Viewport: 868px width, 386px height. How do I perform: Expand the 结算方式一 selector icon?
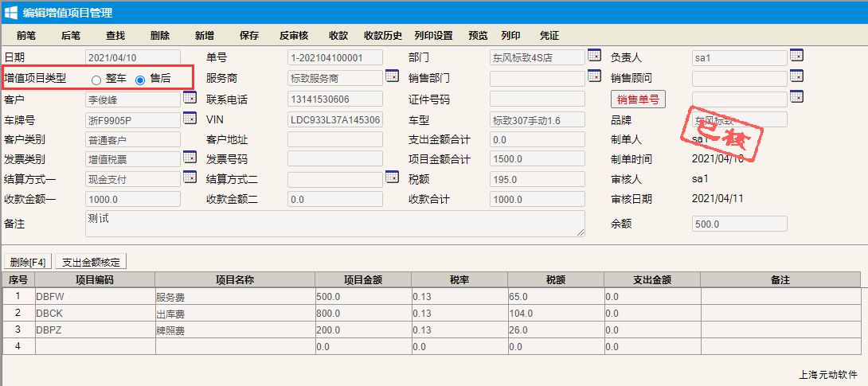(190, 177)
